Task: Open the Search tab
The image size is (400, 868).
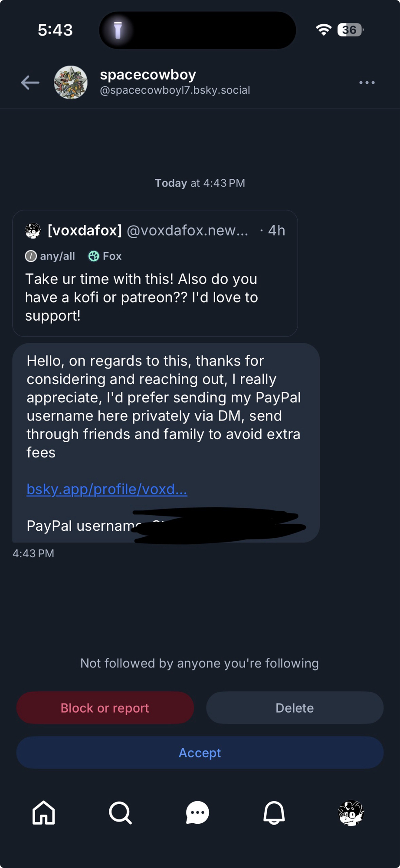Action: (x=120, y=812)
